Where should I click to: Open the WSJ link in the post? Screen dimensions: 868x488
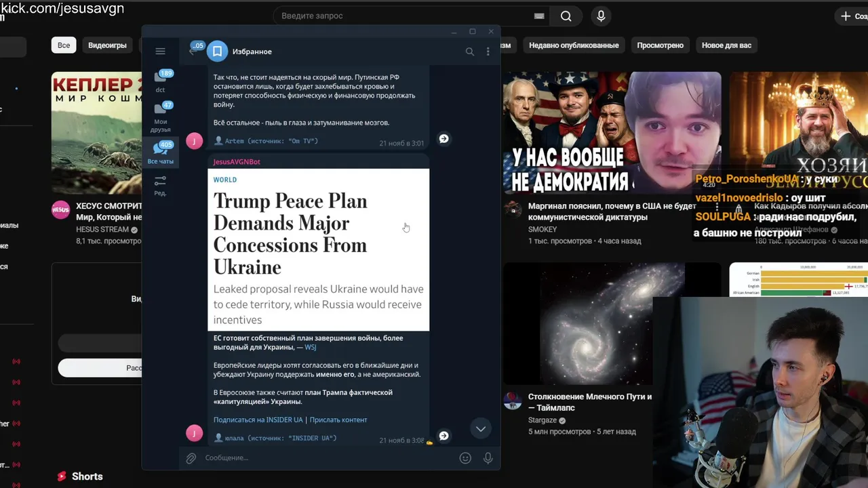pos(311,347)
